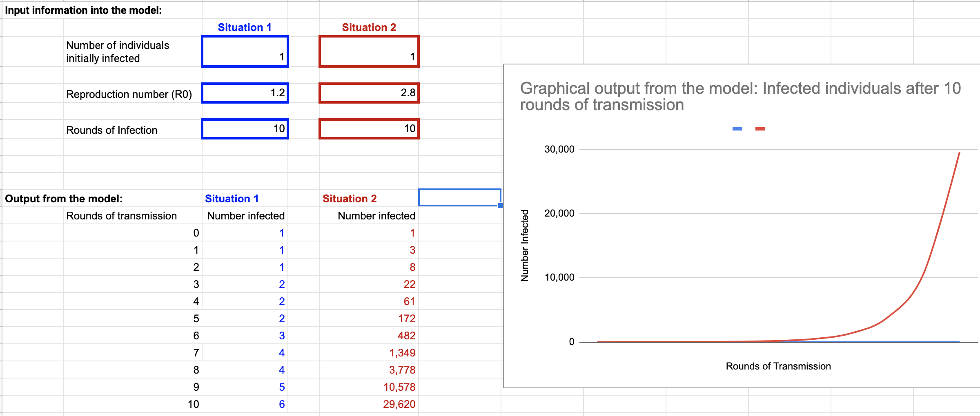This screenshot has width=980, height=416.
Task: Click the 20,000 axis label
Action: point(559,213)
